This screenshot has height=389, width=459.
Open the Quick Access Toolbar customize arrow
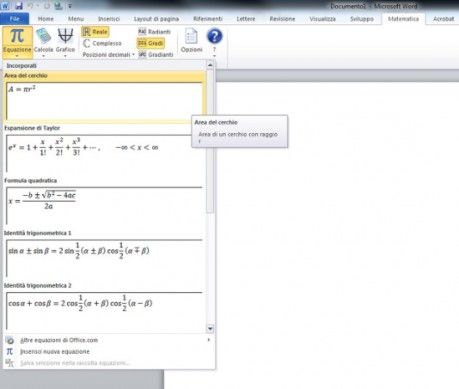point(70,6)
